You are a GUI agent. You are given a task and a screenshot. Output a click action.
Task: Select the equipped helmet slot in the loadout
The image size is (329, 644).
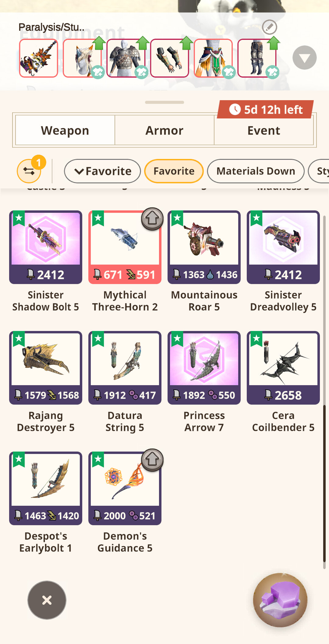point(82,58)
